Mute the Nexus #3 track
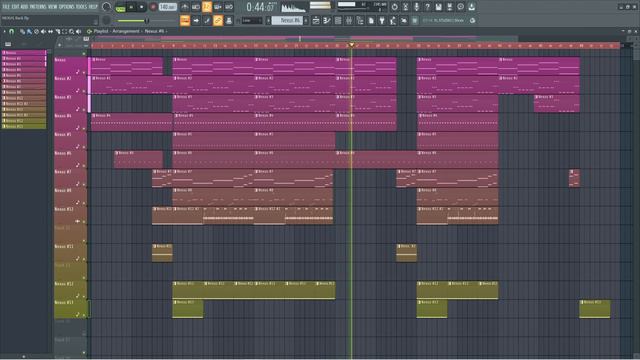This screenshot has width=640, height=360. point(84,110)
